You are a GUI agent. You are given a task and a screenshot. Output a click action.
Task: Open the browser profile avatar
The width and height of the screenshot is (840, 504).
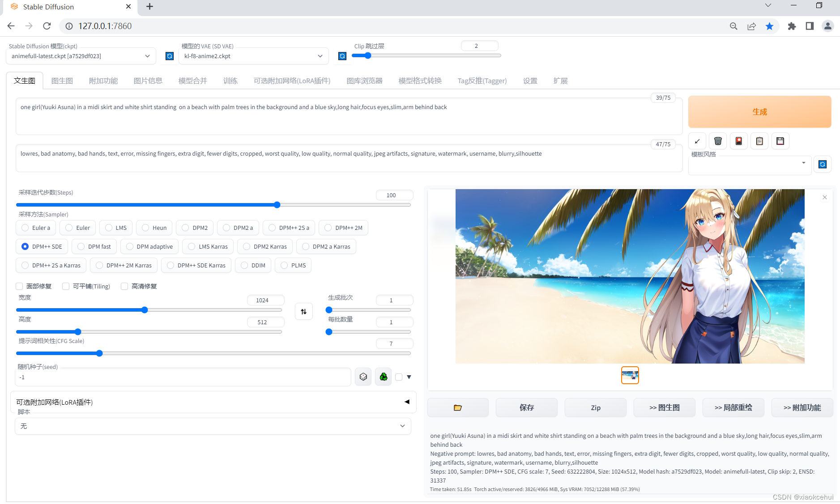point(828,26)
